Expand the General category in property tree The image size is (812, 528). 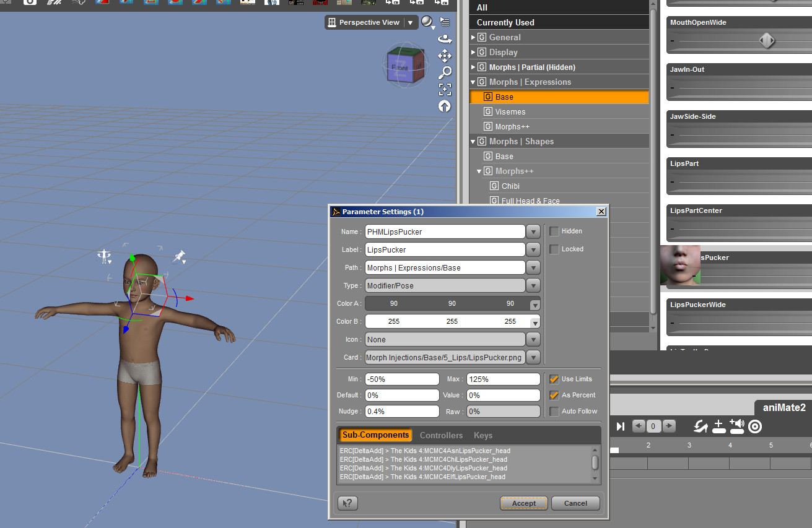(474, 38)
